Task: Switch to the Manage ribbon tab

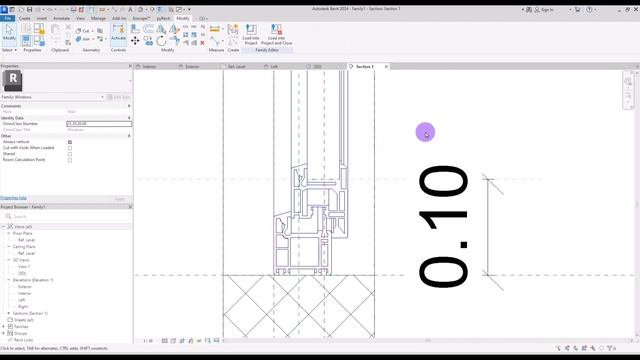Action: (98, 18)
